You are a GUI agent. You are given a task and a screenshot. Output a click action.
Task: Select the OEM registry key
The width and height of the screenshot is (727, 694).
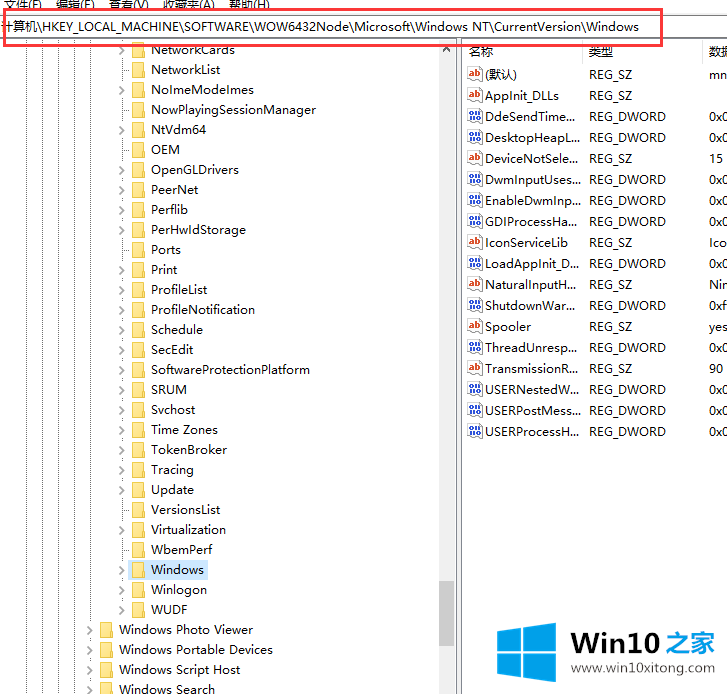(x=165, y=149)
